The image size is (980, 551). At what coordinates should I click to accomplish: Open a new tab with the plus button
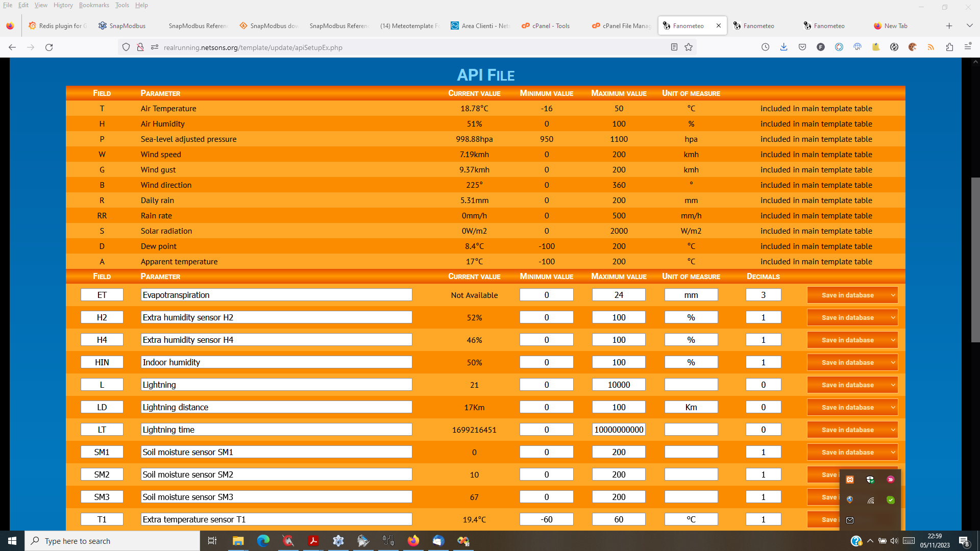click(x=949, y=26)
